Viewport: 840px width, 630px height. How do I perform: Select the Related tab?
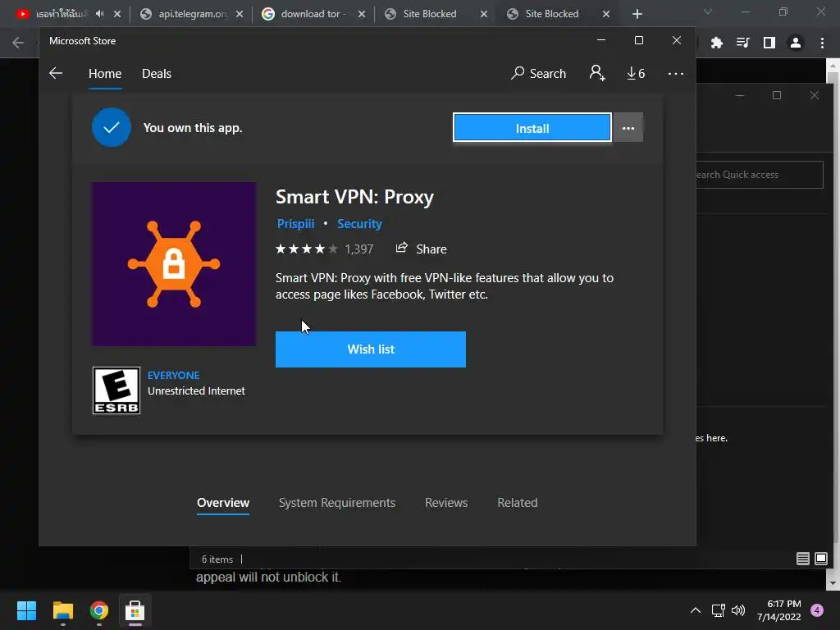click(518, 503)
